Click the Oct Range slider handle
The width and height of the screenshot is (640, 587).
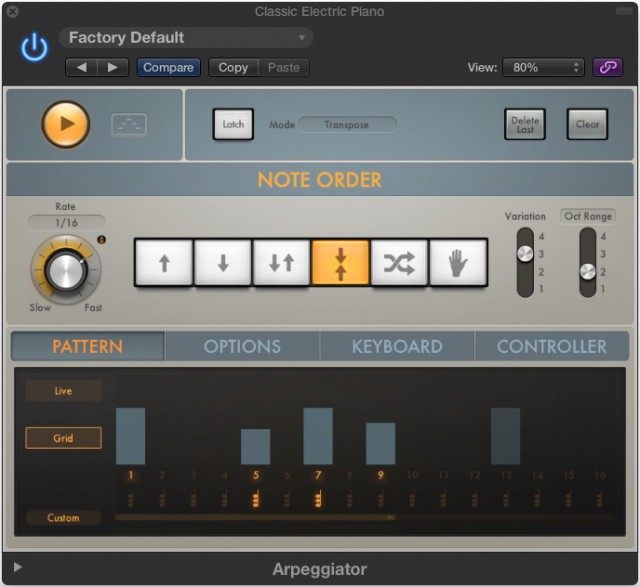tap(587, 271)
